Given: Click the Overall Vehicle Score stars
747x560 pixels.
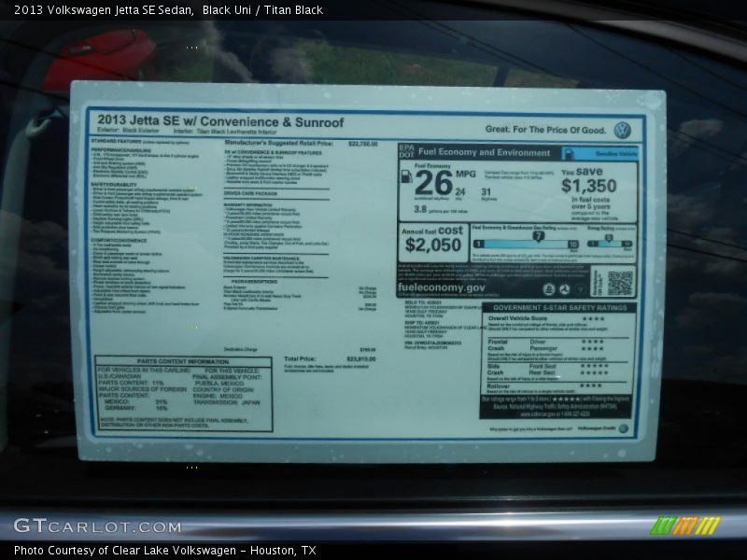Looking at the screenshot, I should 593,318.
